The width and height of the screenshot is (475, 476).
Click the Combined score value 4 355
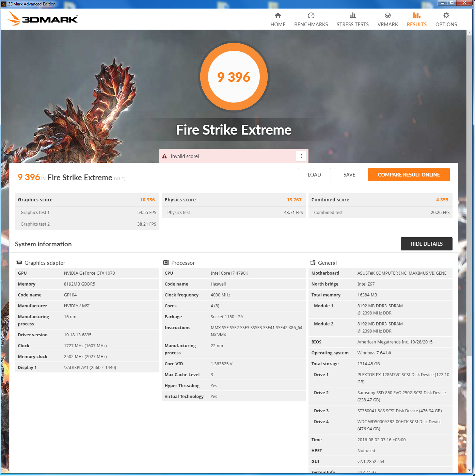(442, 200)
